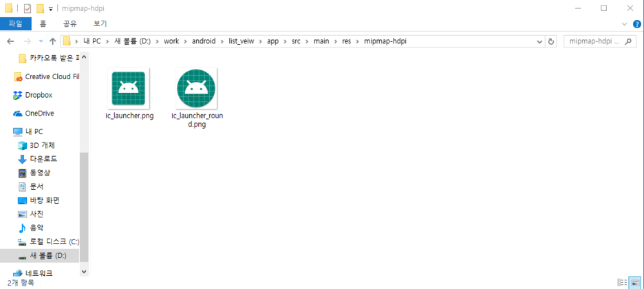This screenshot has height=289, width=644.
Task: Select ic_launcher_round.png thumbnail
Action: [196, 89]
